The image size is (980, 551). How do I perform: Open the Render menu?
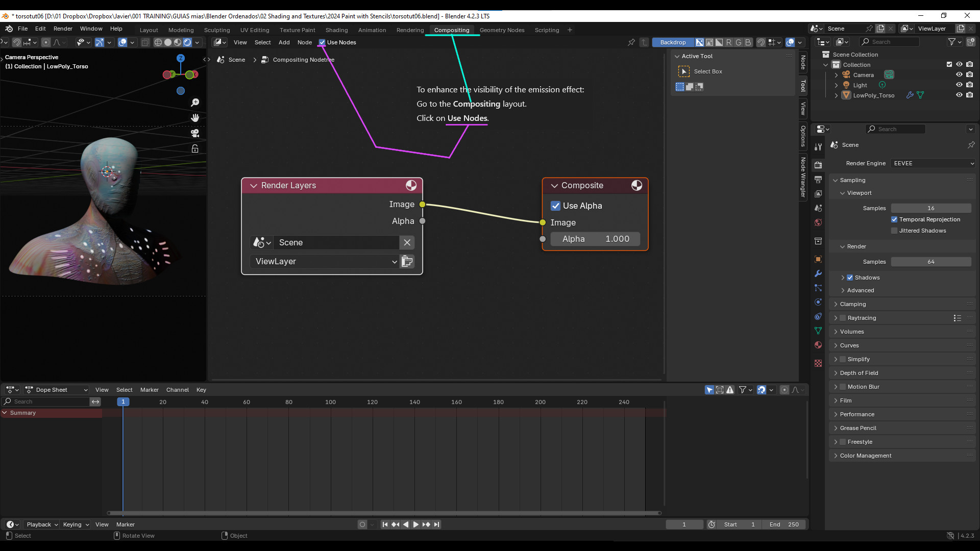tap(63, 29)
